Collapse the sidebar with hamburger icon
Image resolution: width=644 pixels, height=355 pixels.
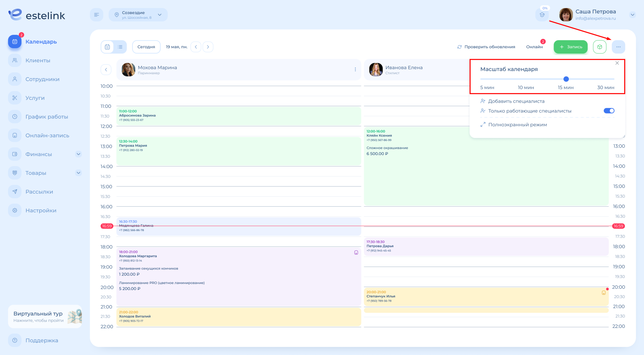click(x=96, y=15)
